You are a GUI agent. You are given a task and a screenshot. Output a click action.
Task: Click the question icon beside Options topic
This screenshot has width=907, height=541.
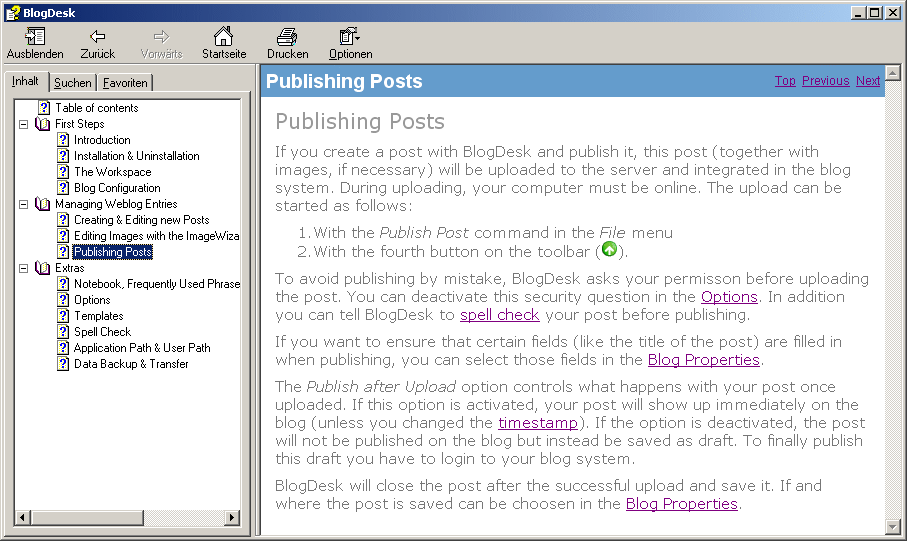(x=63, y=300)
